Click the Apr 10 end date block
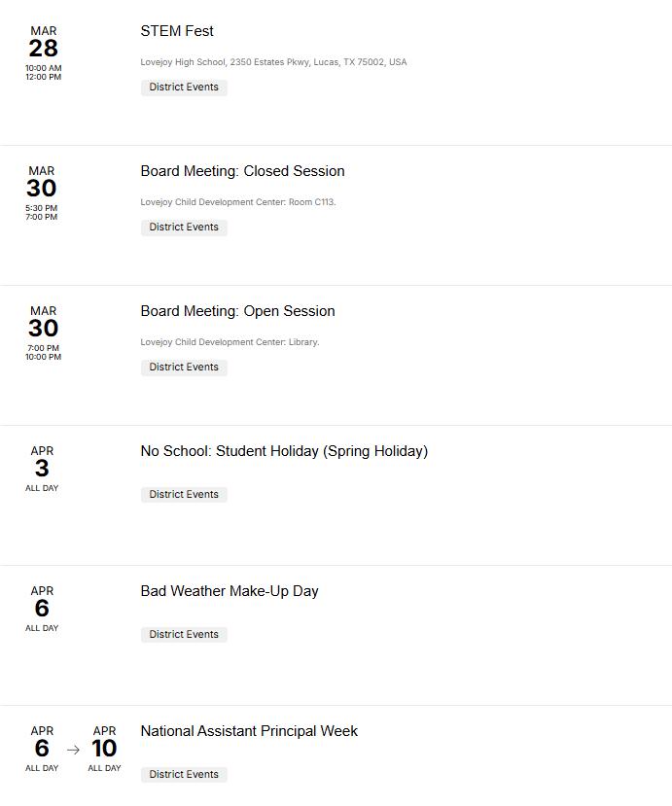Image resolution: width=672 pixels, height=806 pixels. point(104,749)
